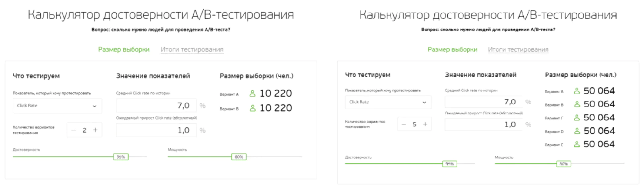Click plus button beside 5 in right panel
This screenshot has width=644, height=190.
pos(425,125)
